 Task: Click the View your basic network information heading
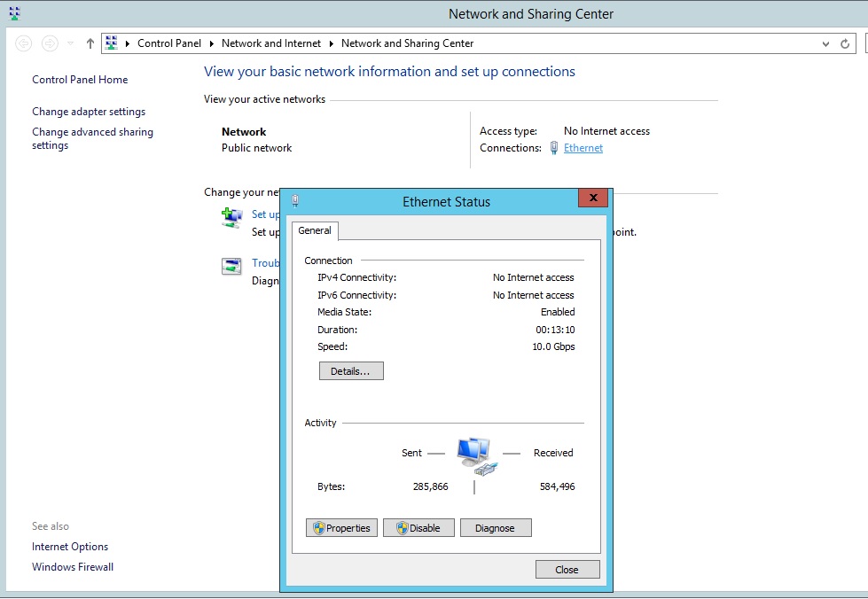coord(389,72)
